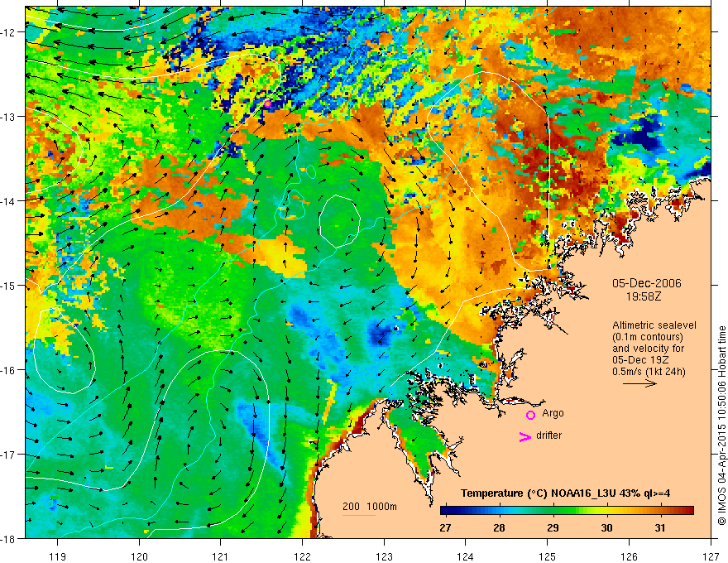Click the longitude label '122'
The height and width of the screenshot is (563, 728).
point(302,556)
